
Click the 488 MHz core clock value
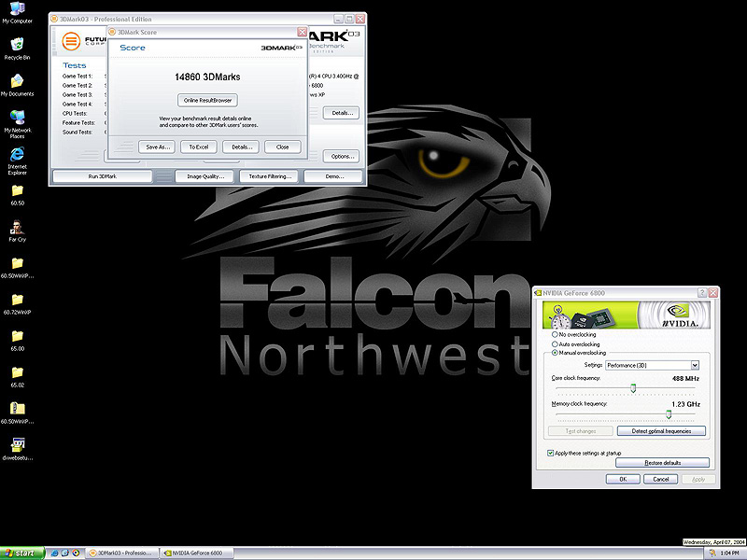(x=685, y=379)
